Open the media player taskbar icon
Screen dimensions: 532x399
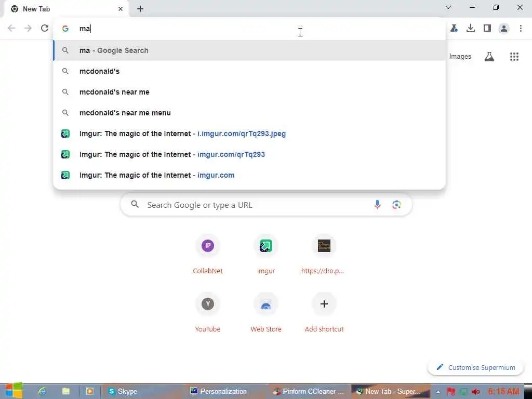coord(89,391)
